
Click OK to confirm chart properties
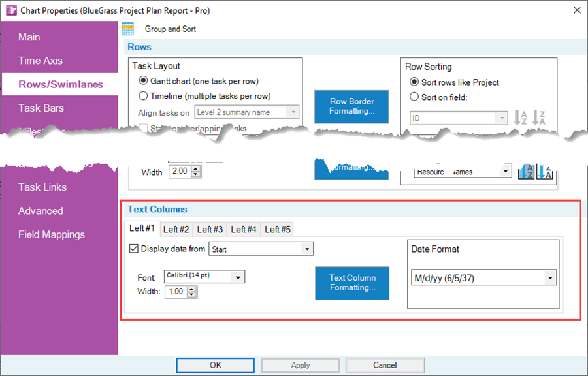(216, 365)
